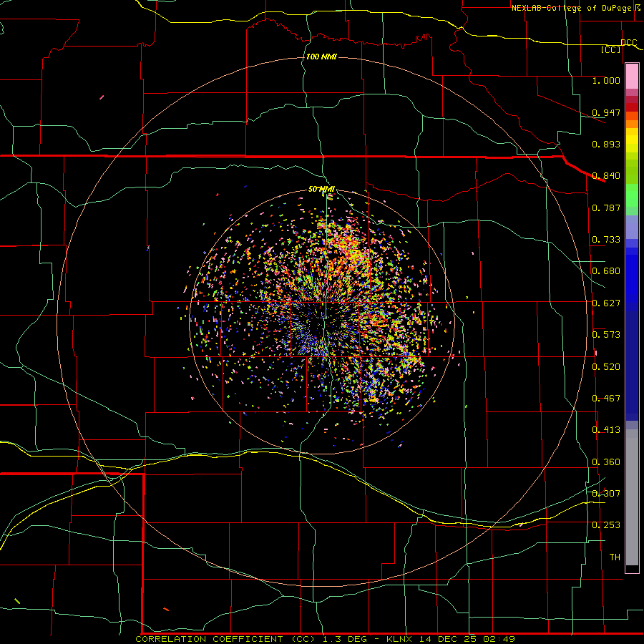Viewport: 644px width, 644px height.
Task: Click the CORRELATION COEFFICIENT caption at the bottom
Action: click(325, 639)
